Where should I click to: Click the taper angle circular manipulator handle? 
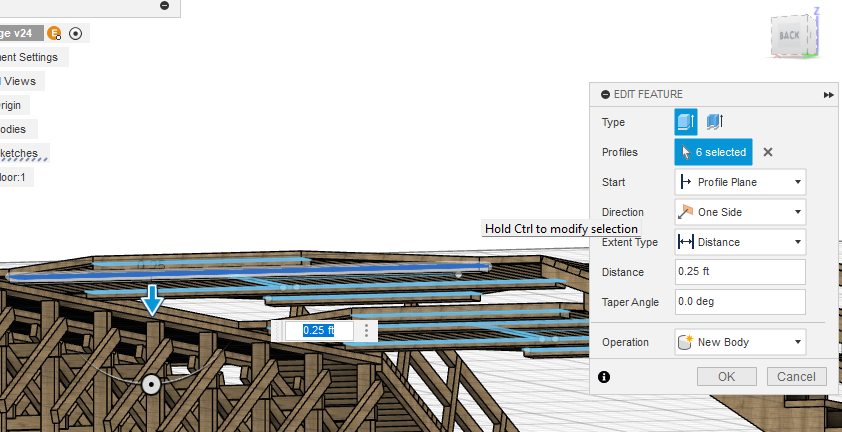pyautogui.click(x=151, y=385)
